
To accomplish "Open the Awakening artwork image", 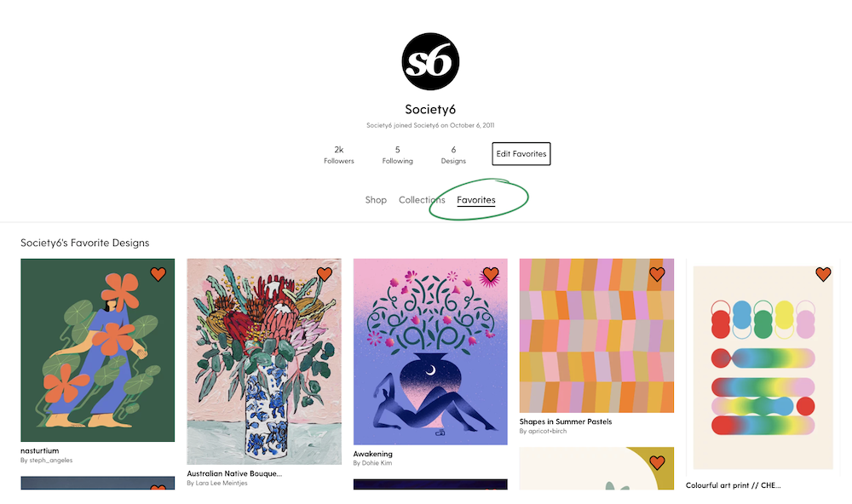I will pos(430,352).
